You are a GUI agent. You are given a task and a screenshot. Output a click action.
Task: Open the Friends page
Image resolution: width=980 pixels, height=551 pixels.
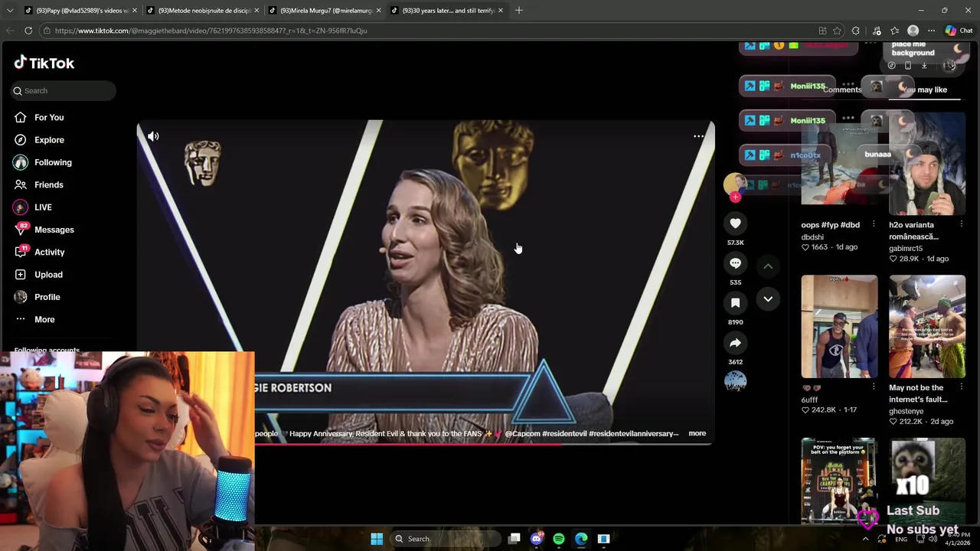[49, 184]
